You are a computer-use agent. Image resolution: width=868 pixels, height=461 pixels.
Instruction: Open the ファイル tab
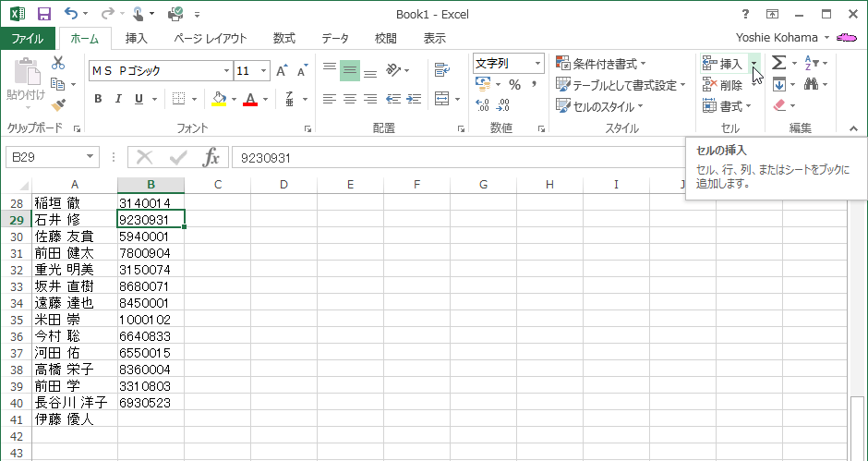click(28, 38)
